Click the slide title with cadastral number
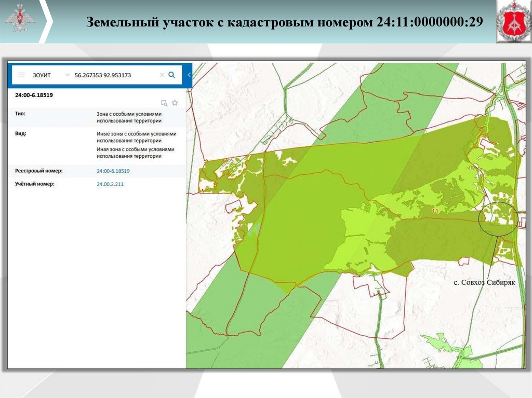Viewport: 532px width, 398px height. coord(284,22)
